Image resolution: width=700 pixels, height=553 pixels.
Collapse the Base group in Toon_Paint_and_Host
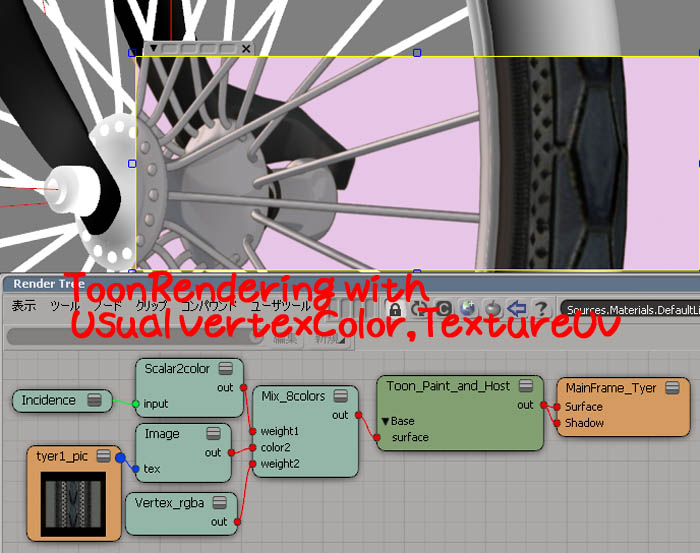pyautogui.click(x=385, y=421)
